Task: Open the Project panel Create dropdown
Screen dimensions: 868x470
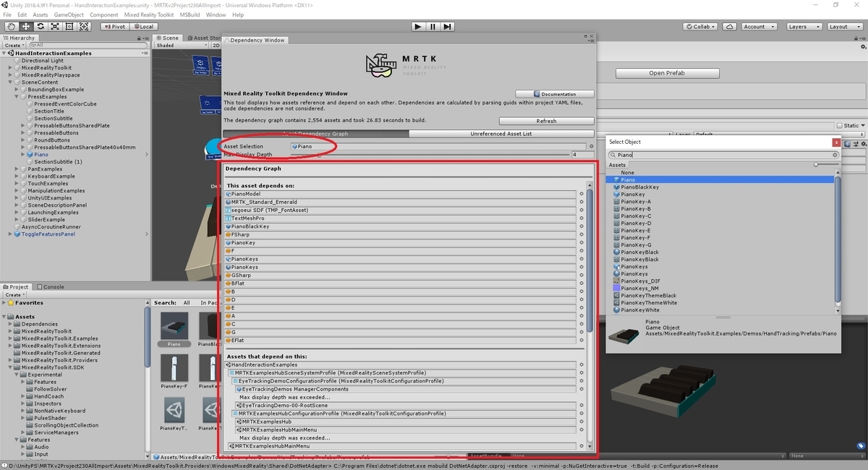Action: coord(14,294)
